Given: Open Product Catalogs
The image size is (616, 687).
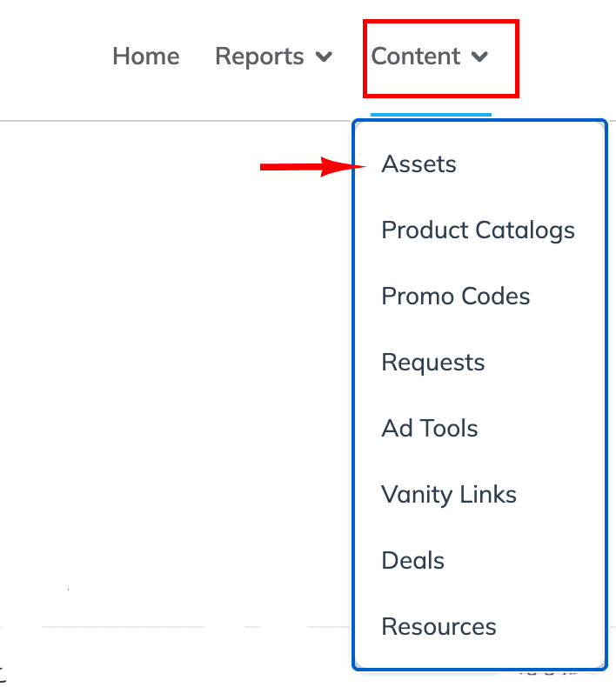Looking at the screenshot, I should click(478, 230).
